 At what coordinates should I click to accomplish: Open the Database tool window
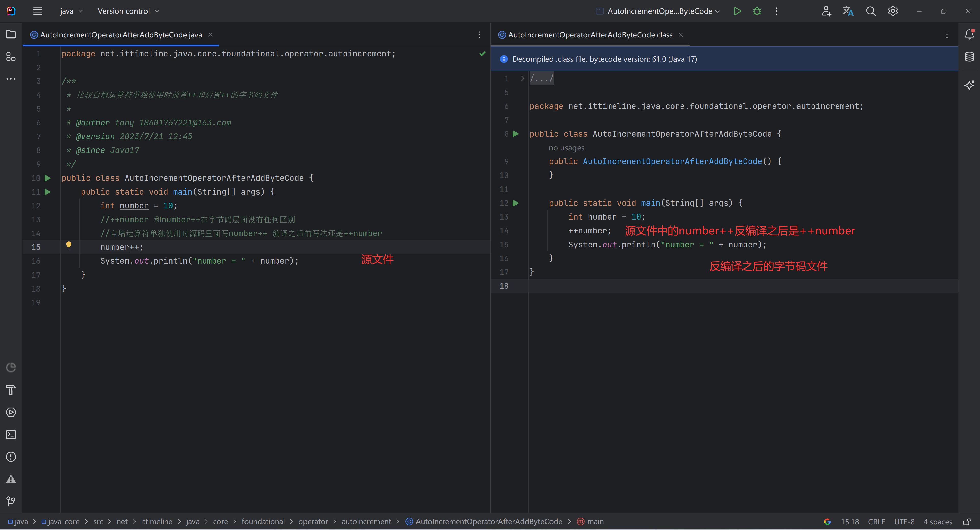click(x=969, y=57)
